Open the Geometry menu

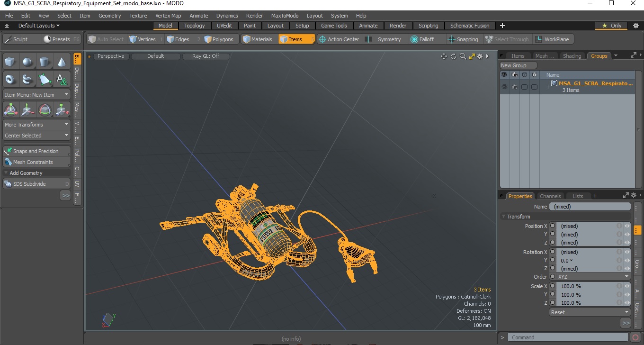(110, 16)
